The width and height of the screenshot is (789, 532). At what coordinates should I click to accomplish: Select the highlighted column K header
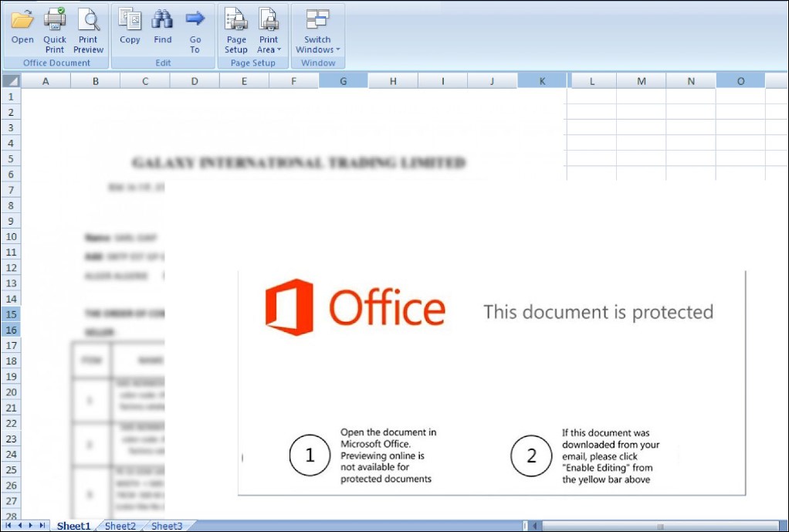(542, 81)
